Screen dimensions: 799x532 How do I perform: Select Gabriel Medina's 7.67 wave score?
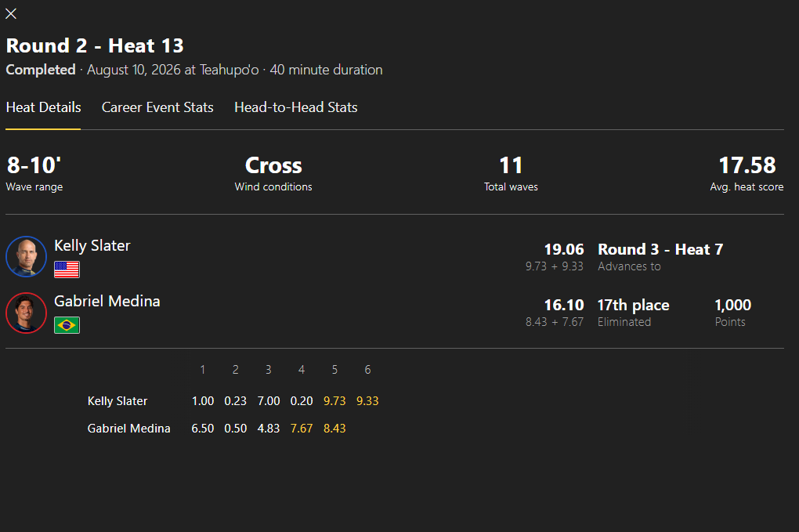[301, 429]
